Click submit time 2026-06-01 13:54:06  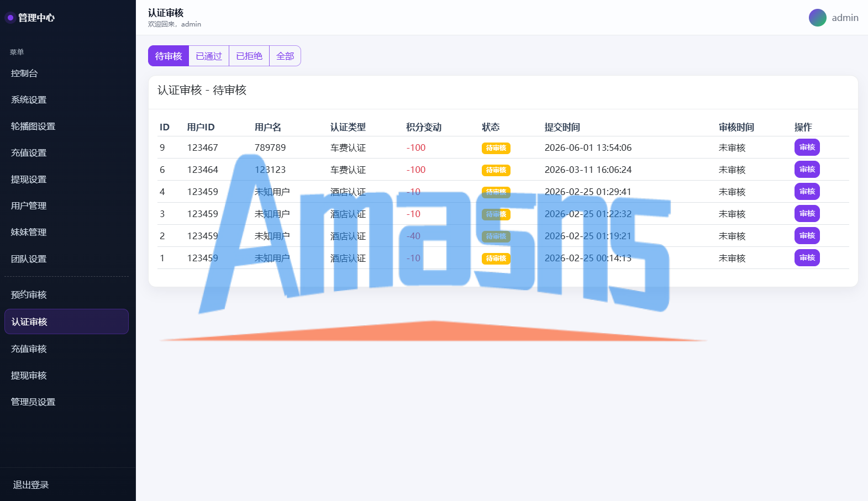tap(588, 147)
